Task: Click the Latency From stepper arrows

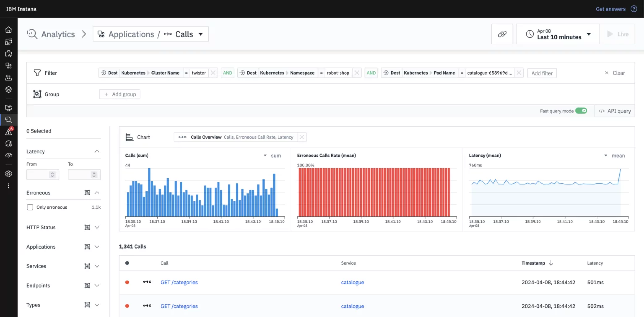Action: tap(52, 174)
